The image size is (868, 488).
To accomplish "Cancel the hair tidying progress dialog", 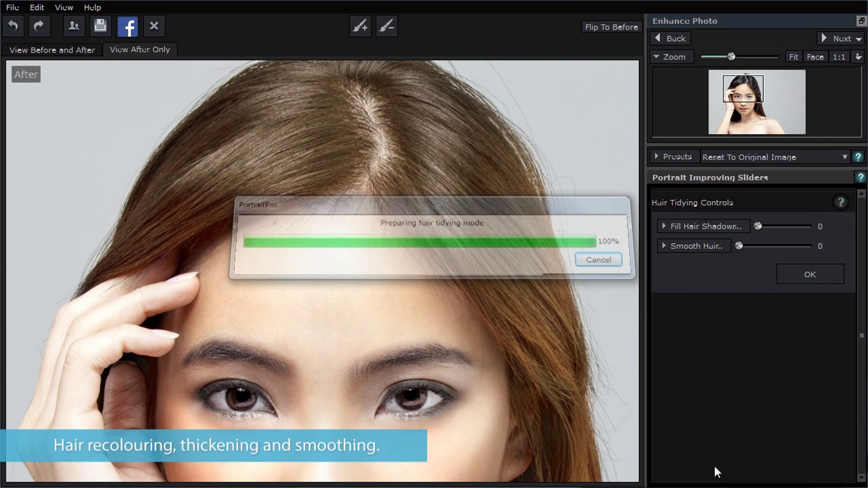I will click(599, 260).
